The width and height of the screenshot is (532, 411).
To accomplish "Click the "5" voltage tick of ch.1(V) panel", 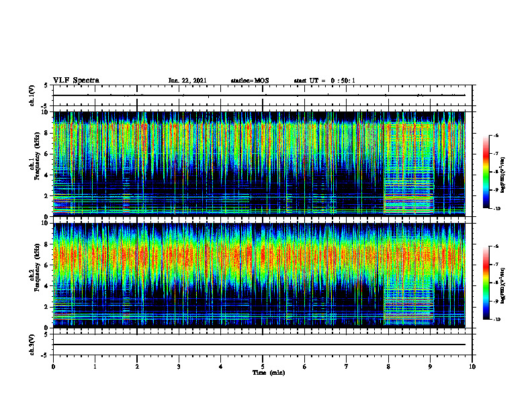I will coord(46,85).
